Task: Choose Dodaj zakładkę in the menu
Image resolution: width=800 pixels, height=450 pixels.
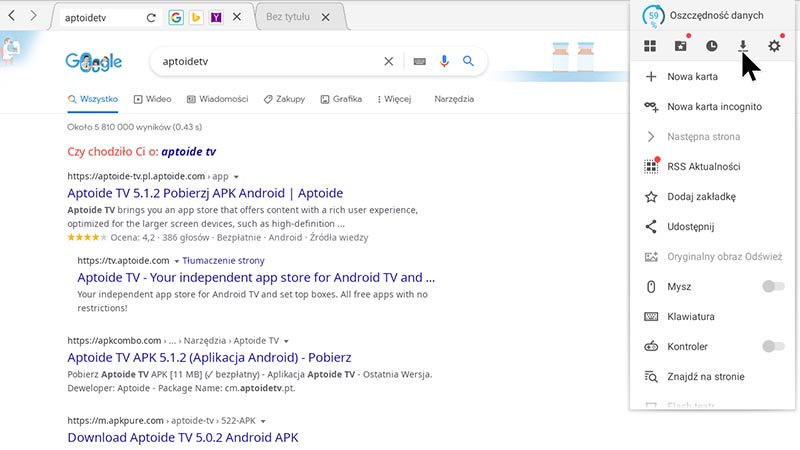Action: [x=713, y=196]
